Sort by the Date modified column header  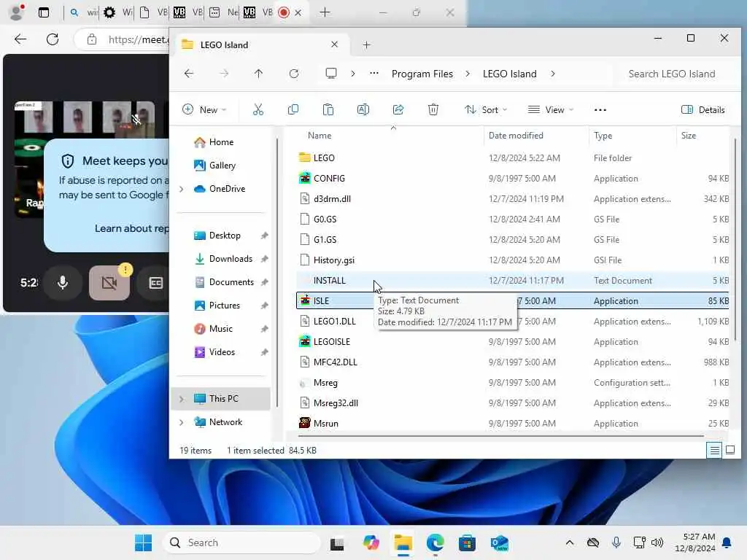click(516, 136)
